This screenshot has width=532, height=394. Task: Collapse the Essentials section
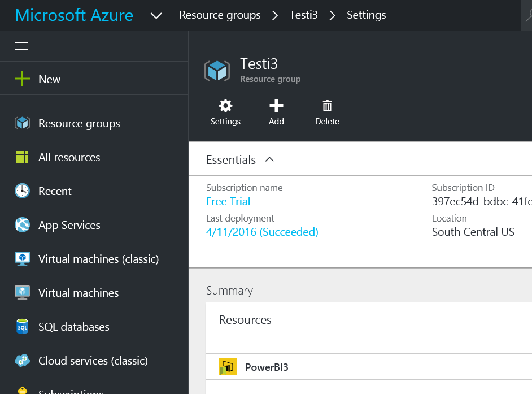(269, 159)
